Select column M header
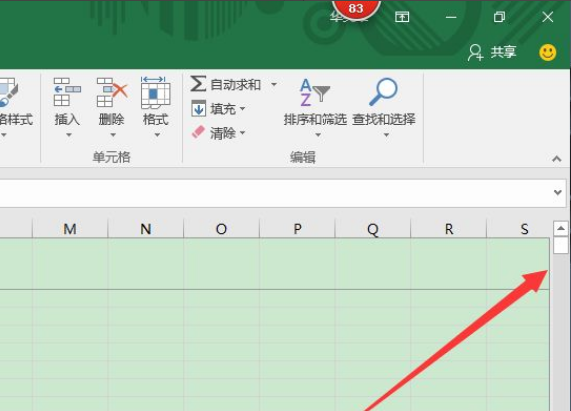This screenshot has height=411, width=571. 70,229
